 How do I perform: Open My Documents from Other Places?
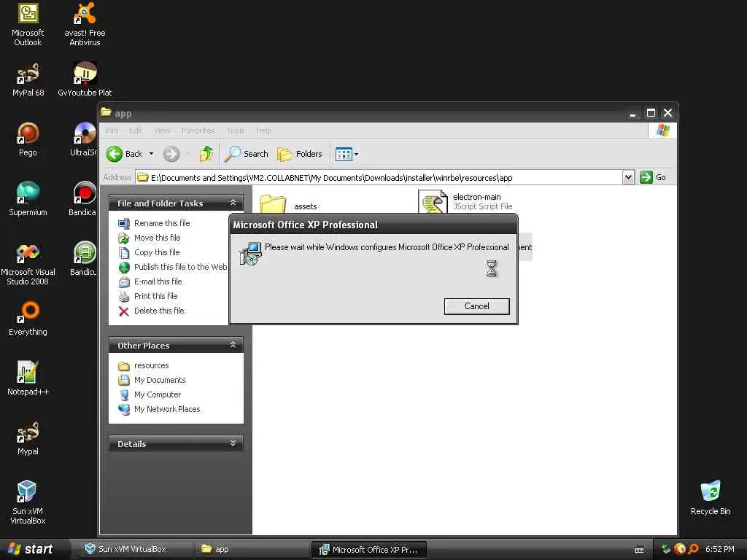tap(152, 380)
